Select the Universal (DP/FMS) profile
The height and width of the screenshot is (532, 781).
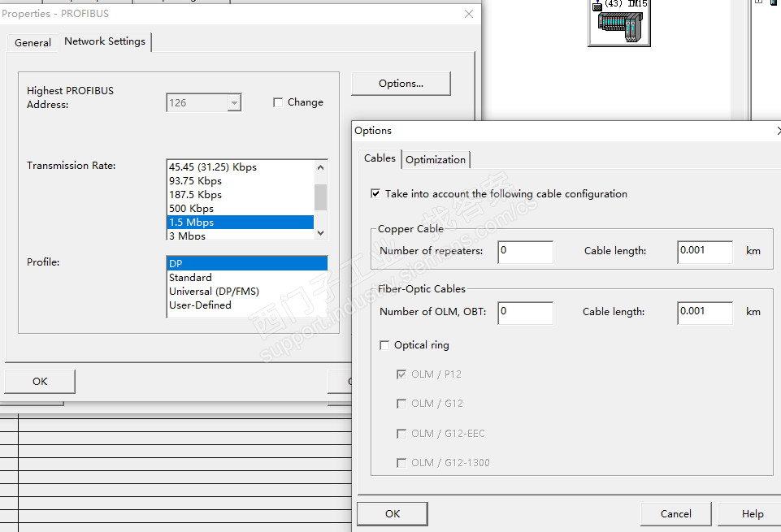coord(247,292)
